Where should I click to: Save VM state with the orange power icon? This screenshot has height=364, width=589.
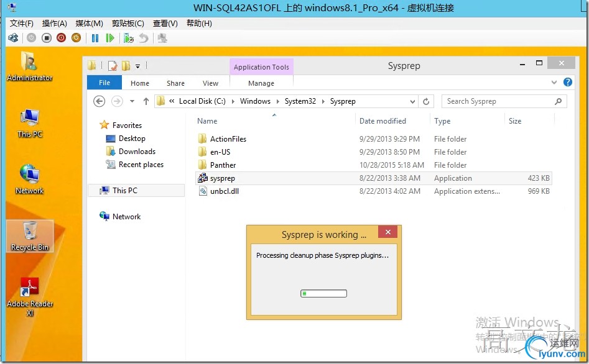(77, 38)
